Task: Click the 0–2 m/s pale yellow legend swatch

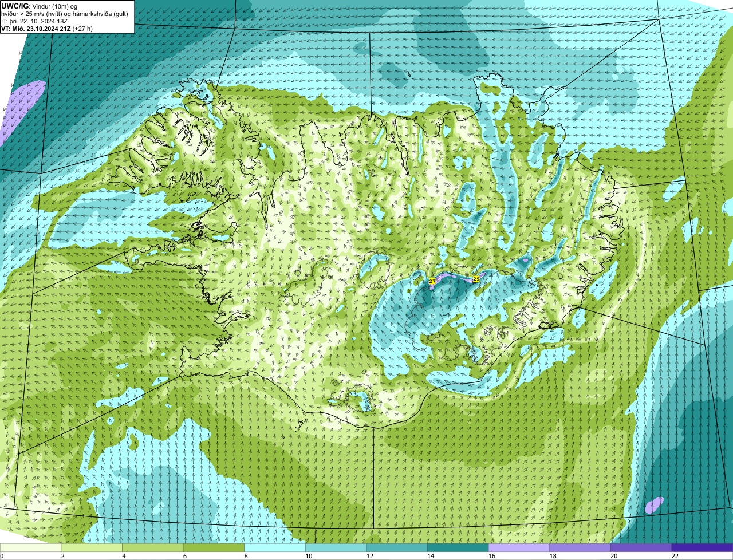Action: 30,547
